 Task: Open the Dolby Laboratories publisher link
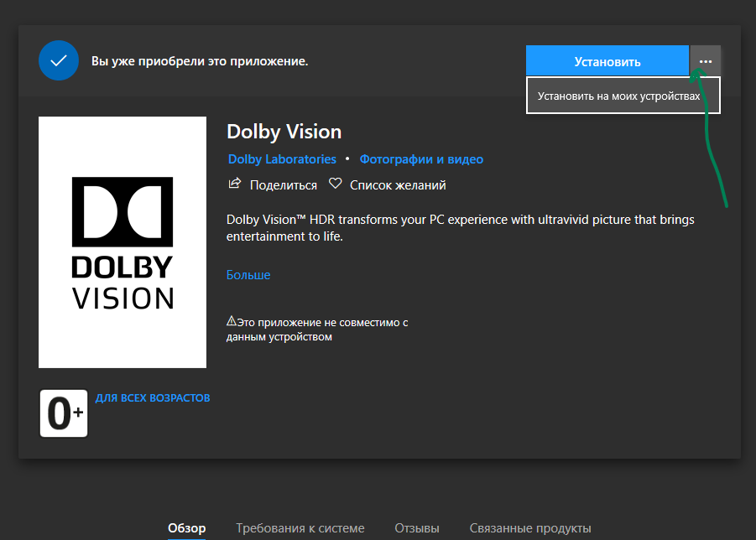pyautogui.click(x=282, y=159)
